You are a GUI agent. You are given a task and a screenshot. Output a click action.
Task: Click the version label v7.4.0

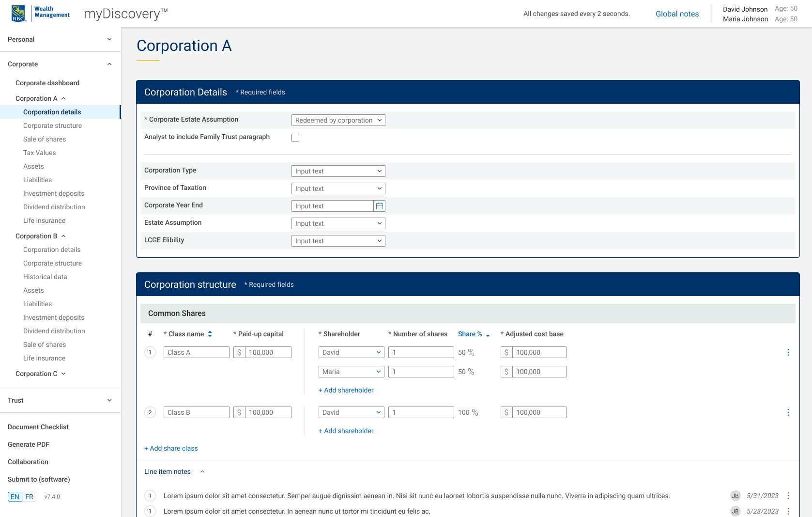(52, 497)
